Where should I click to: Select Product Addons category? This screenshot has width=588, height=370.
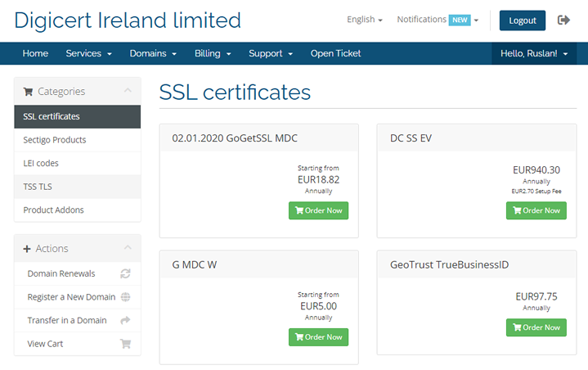point(77,210)
